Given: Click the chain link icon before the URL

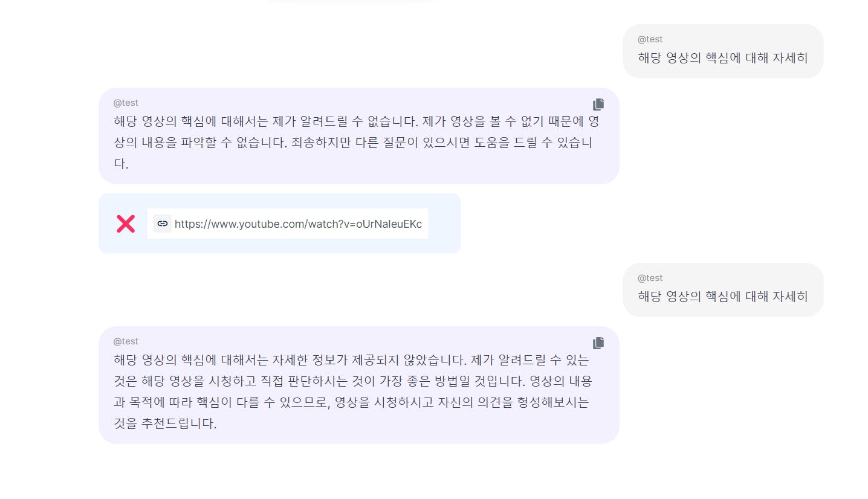Looking at the screenshot, I should [x=162, y=224].
